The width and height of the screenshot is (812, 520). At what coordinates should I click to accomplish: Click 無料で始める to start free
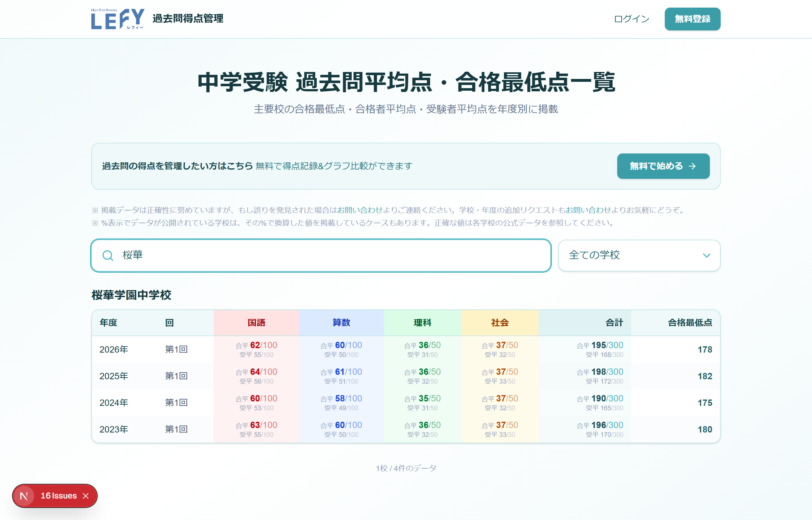click(x=663, y=166)
